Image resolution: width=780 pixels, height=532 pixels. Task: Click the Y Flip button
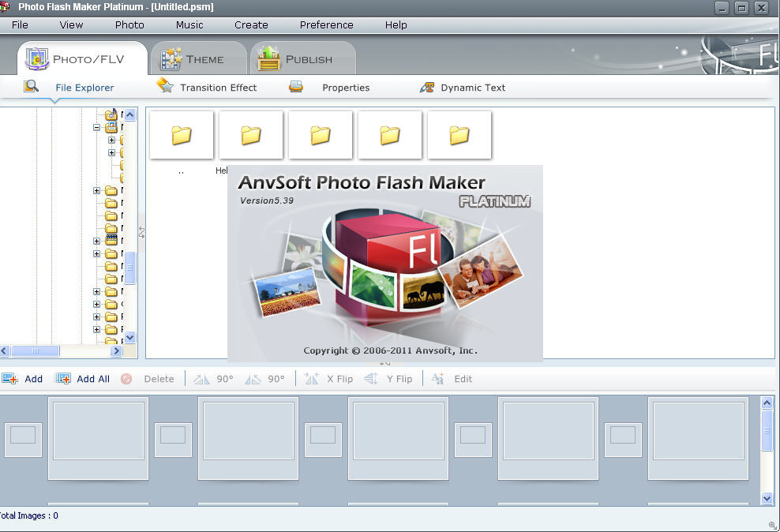pos(388,379)
